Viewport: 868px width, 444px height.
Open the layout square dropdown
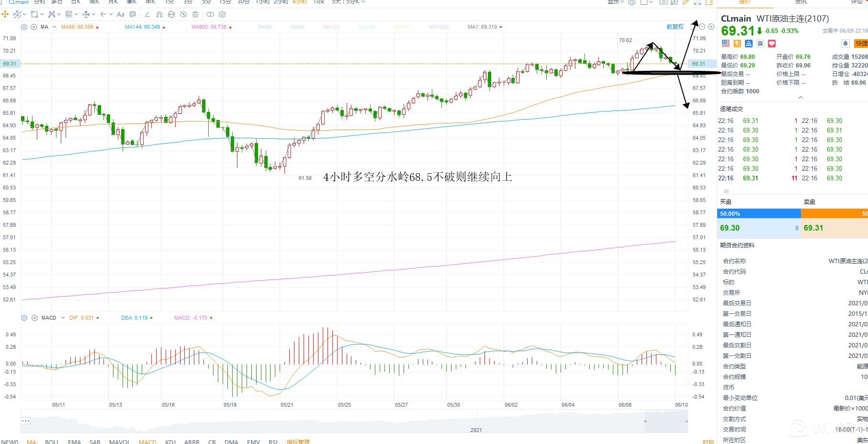[x=646, y=2]
